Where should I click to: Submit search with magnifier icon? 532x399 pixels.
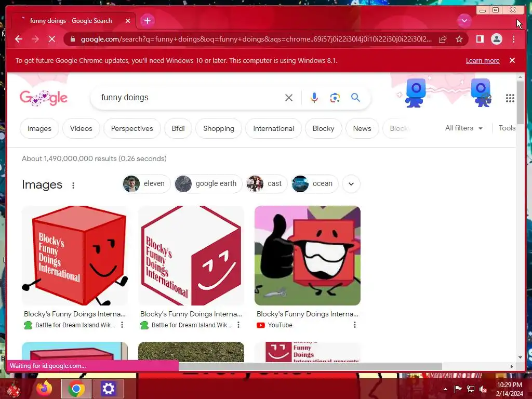355,98
